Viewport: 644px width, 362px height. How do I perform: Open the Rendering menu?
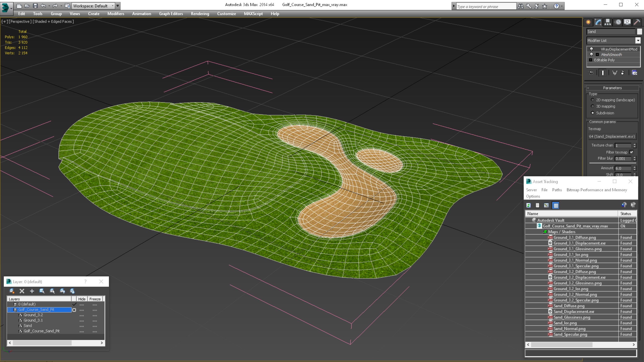(200, 14)
